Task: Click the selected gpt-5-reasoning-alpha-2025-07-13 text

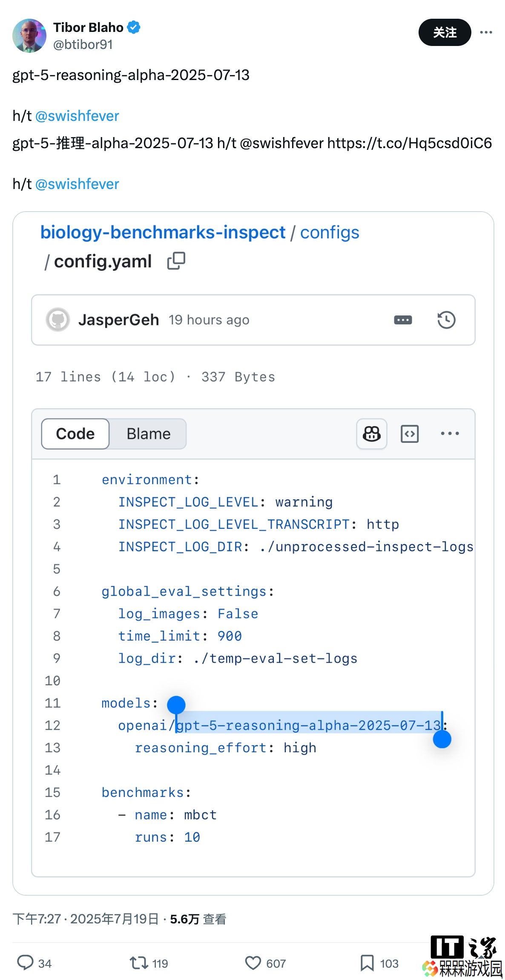Action: tap(309, 725)
